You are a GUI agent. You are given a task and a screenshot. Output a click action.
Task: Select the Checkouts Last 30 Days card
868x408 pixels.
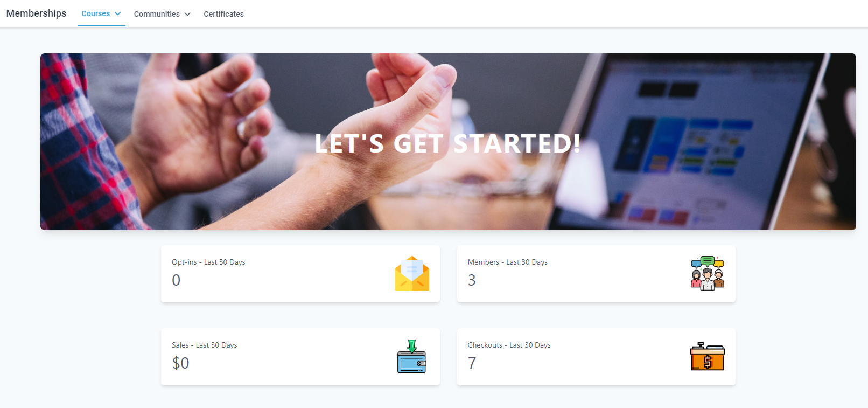coord(596,357)
